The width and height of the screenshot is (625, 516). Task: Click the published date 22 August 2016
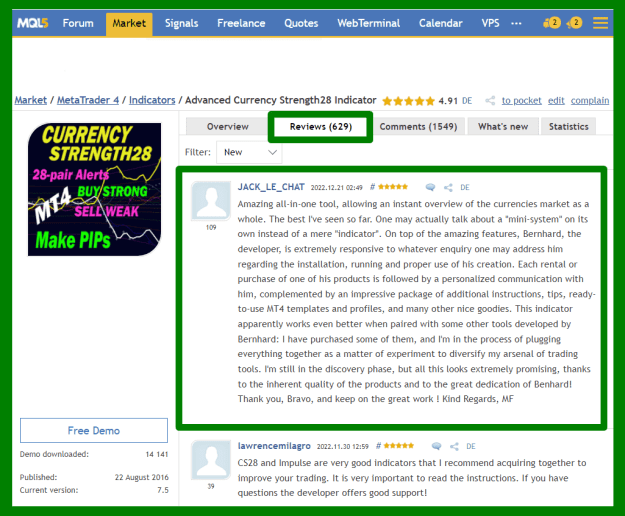(142, 477)
